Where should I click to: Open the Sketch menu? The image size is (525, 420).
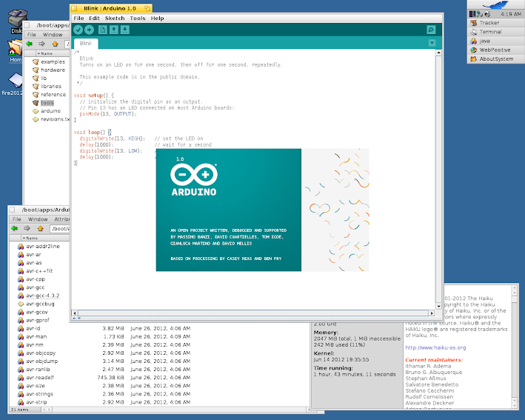(115, 18)
